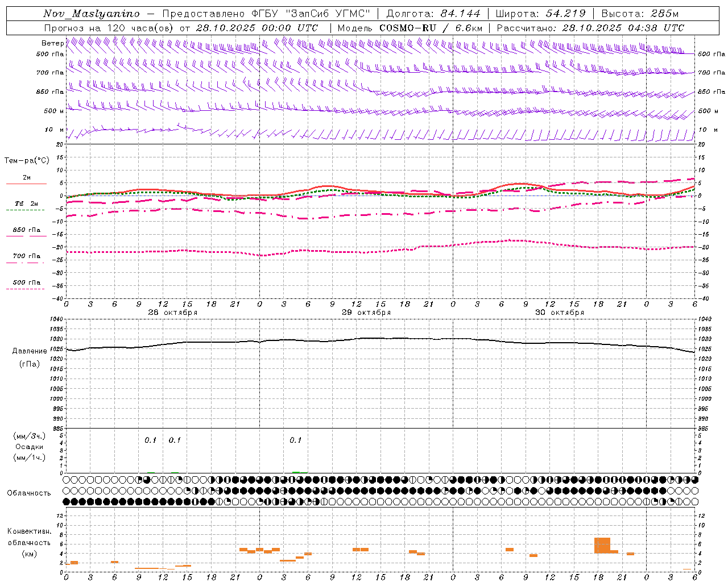Click the 1000 value on left pressure axis
728x582 pixels.
(55, 399)
